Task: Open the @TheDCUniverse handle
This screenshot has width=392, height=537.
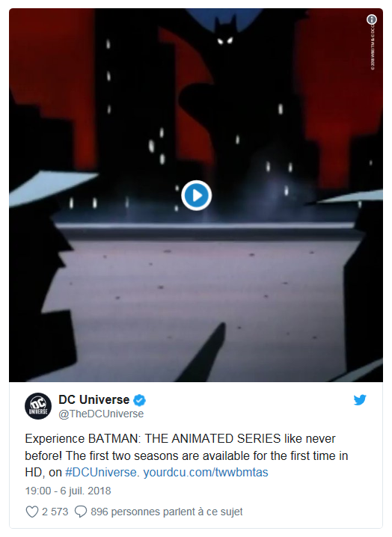Action: (x=101, y=414)
